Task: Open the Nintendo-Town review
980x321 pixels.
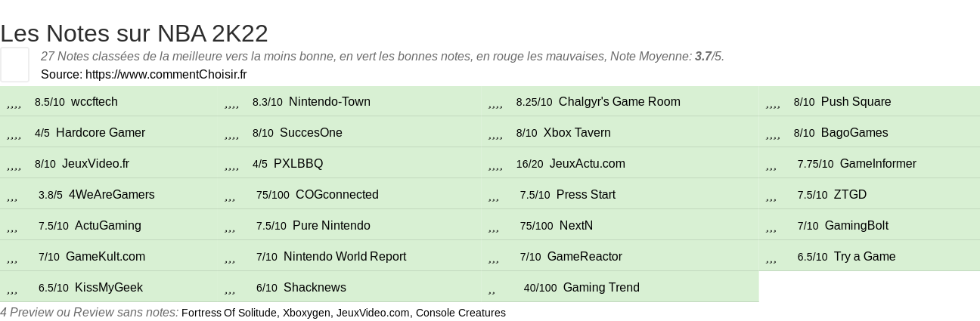Action: (330, 102)
